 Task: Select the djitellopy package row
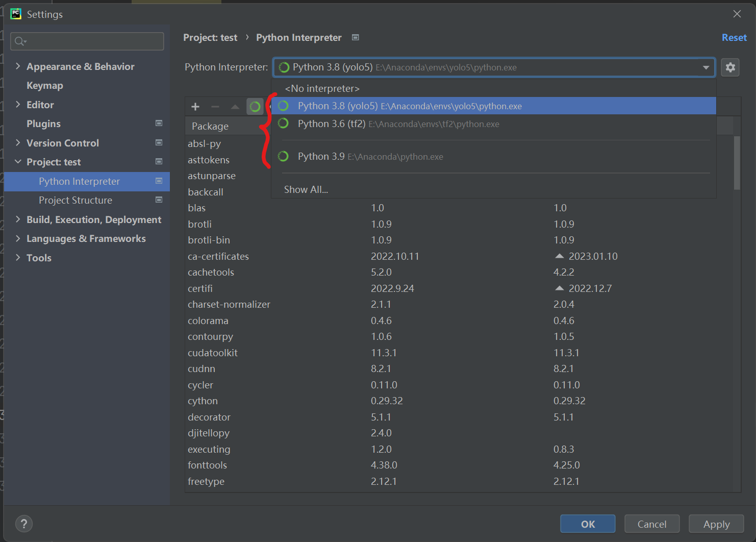click(459, 433)
